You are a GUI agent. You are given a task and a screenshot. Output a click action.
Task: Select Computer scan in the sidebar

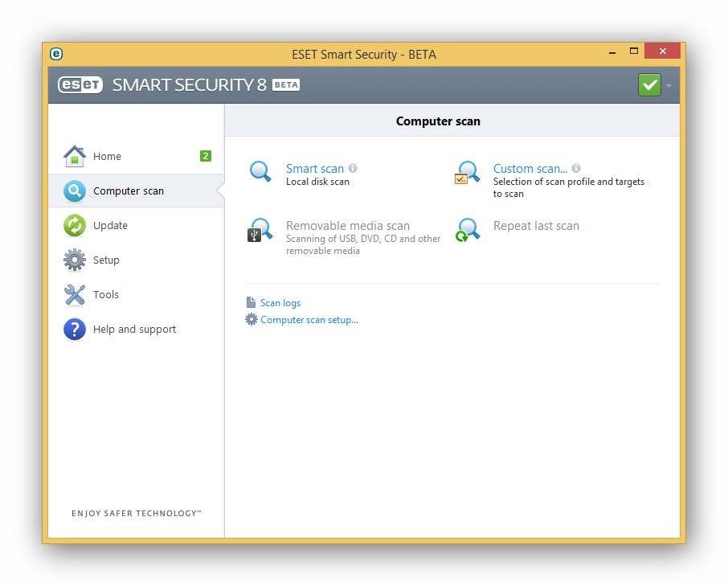[136, 191]
